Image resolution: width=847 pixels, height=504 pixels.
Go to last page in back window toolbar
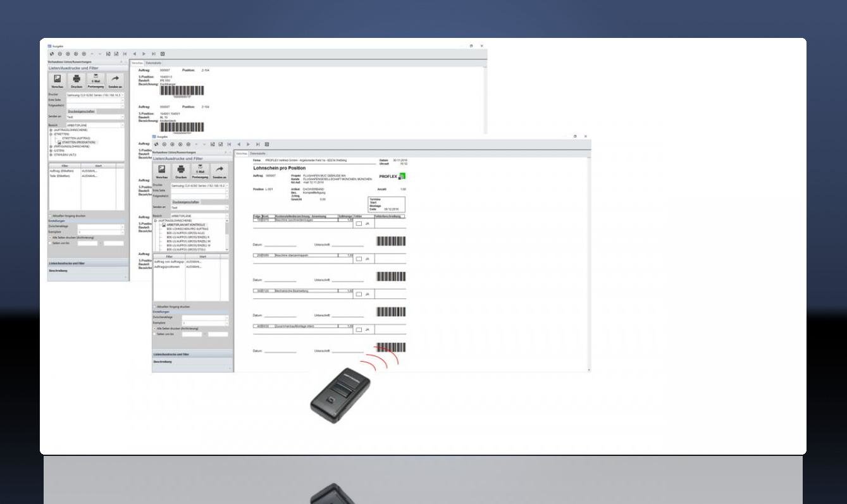(152, 54)
